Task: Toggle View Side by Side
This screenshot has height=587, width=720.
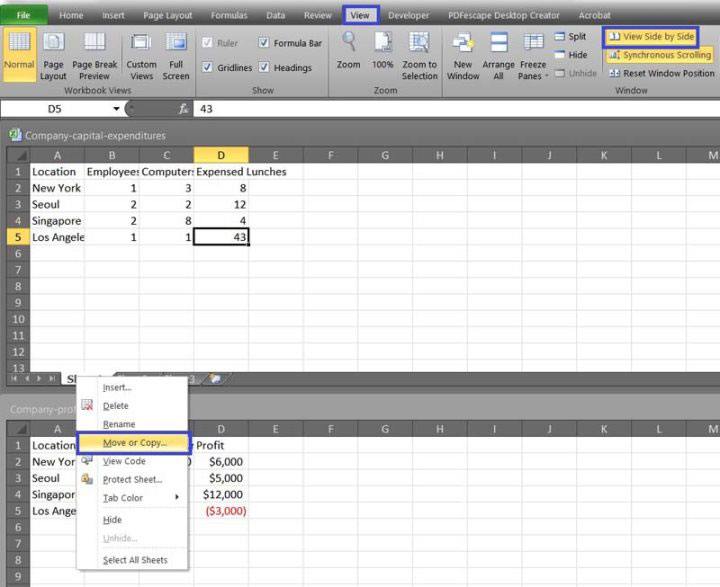Action: pos(651,37)
